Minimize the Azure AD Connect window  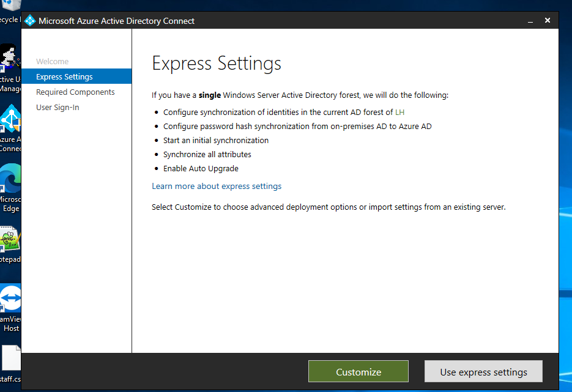[530, 21]
